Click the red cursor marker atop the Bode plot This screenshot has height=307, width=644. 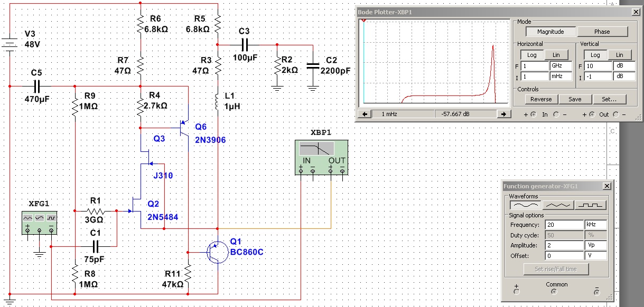(x=363, y=20)
